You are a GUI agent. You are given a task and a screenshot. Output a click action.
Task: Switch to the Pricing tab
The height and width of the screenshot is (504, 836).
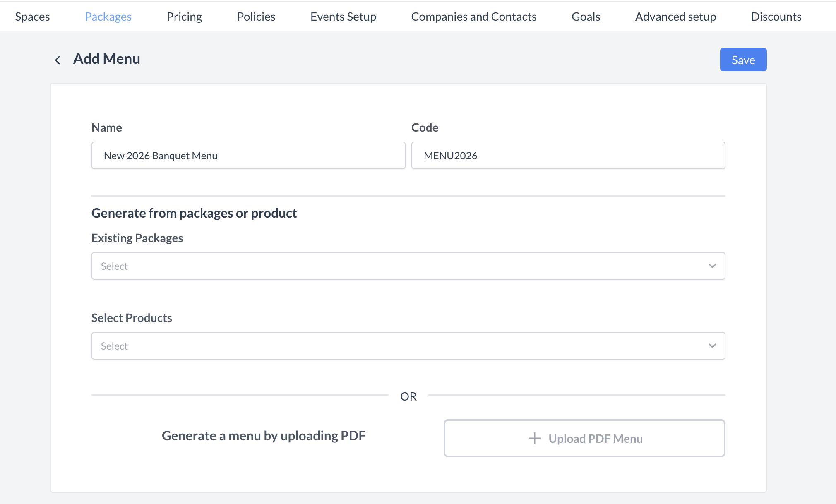(x=184, y=16)
